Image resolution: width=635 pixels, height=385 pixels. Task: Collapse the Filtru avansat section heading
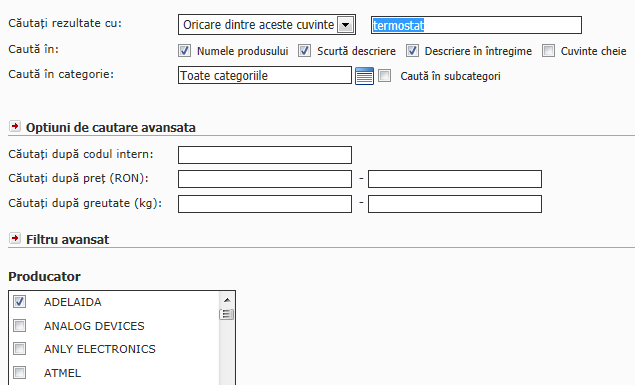coord(68,239)
